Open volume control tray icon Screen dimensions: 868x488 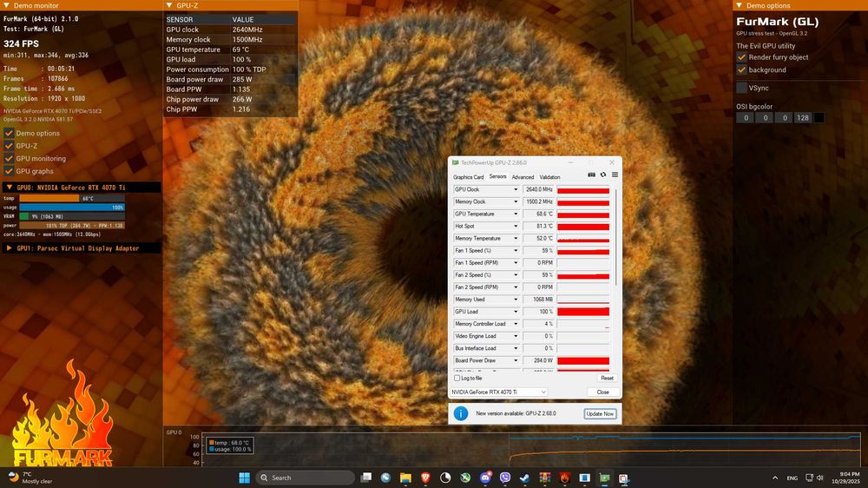pyautogui.click(x=820, y=478)
